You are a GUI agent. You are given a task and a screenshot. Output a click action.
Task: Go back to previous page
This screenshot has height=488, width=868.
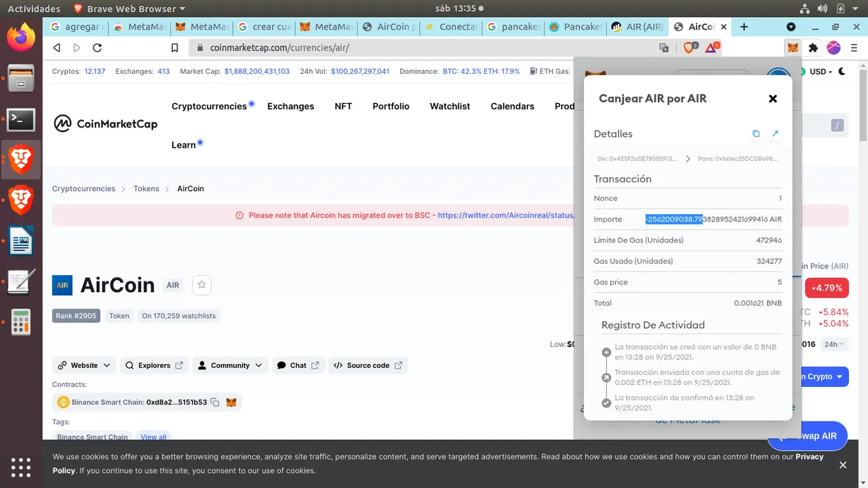coord(57,48)
